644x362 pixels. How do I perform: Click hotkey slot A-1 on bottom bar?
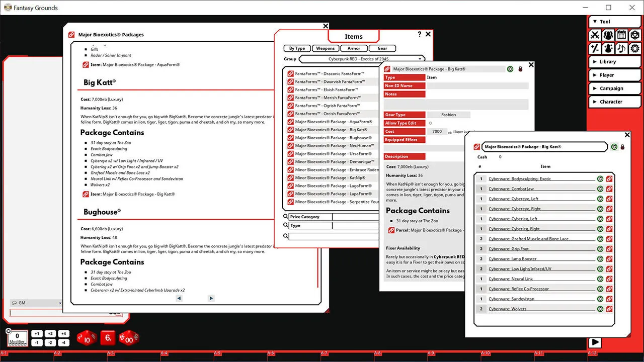click(27, 356)
